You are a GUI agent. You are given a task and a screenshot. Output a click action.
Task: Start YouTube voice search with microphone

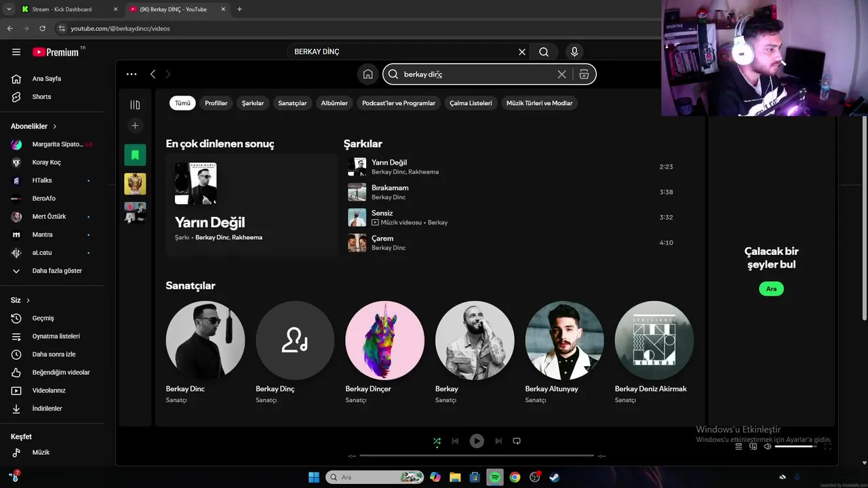pos(574,52)
